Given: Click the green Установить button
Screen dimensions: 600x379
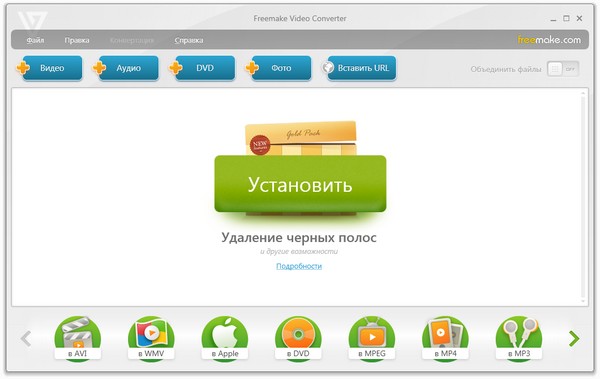Looking at the screenshot, I should 300,184.
